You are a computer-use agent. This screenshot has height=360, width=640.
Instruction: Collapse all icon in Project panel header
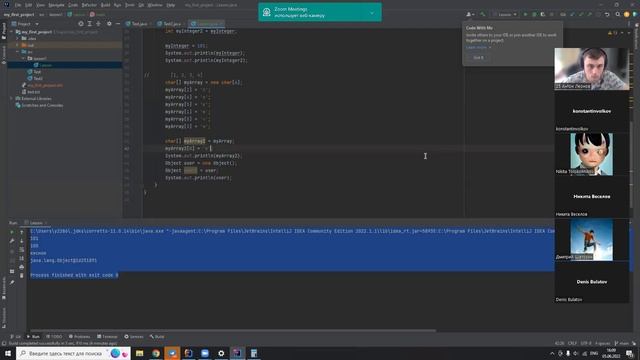click(98, 24)
